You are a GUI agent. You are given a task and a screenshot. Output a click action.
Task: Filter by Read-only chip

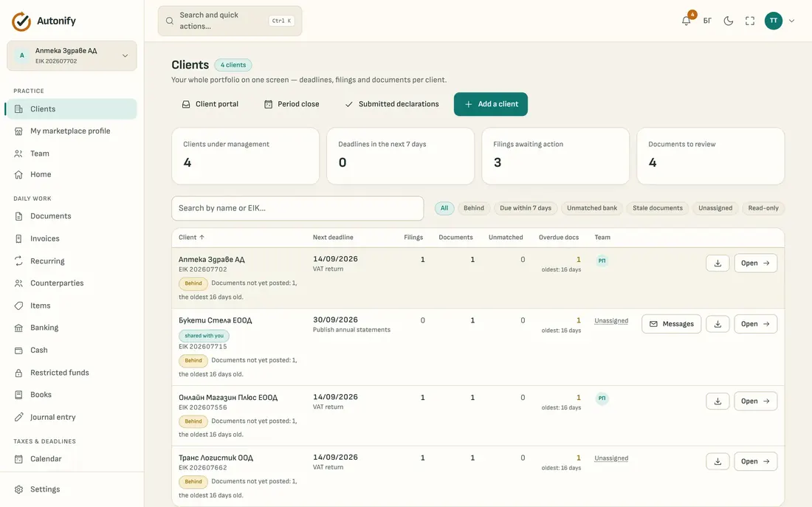pos(763,208)
